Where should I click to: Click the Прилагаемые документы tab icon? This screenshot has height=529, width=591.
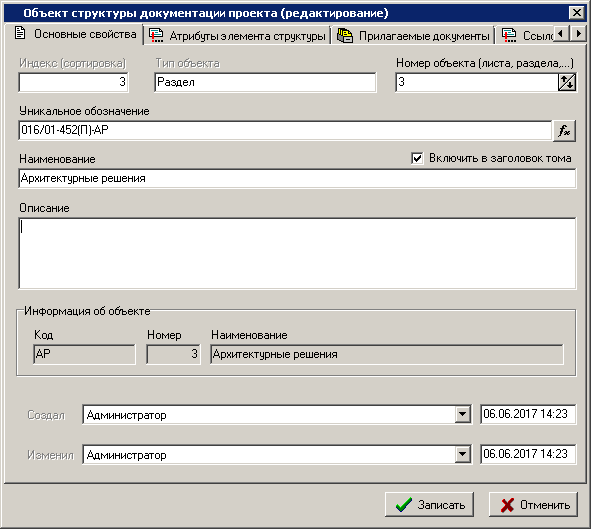345,35
